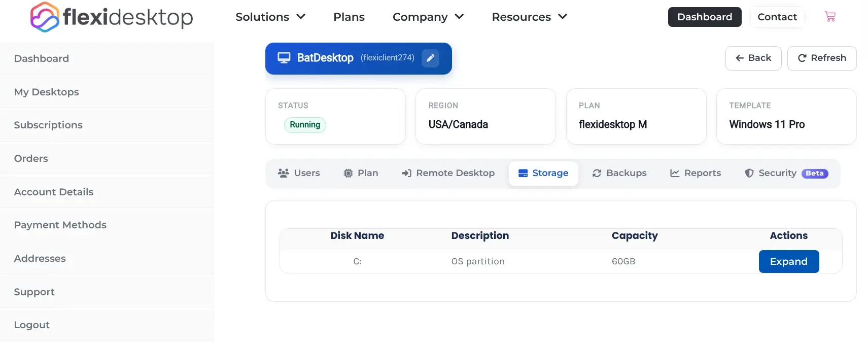Image resolution: width=868 pixels, height=346 pixels.
Task: Click the C: disk name cell
Action: [357, 261]
